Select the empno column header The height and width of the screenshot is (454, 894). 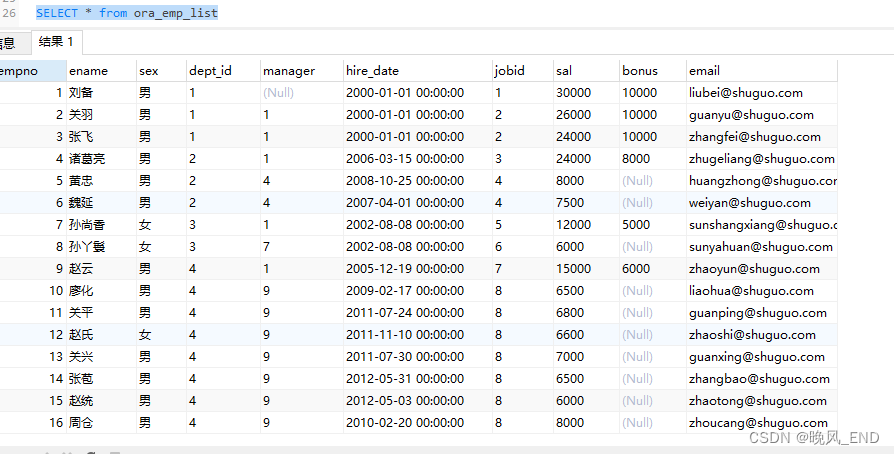[32, 71]
